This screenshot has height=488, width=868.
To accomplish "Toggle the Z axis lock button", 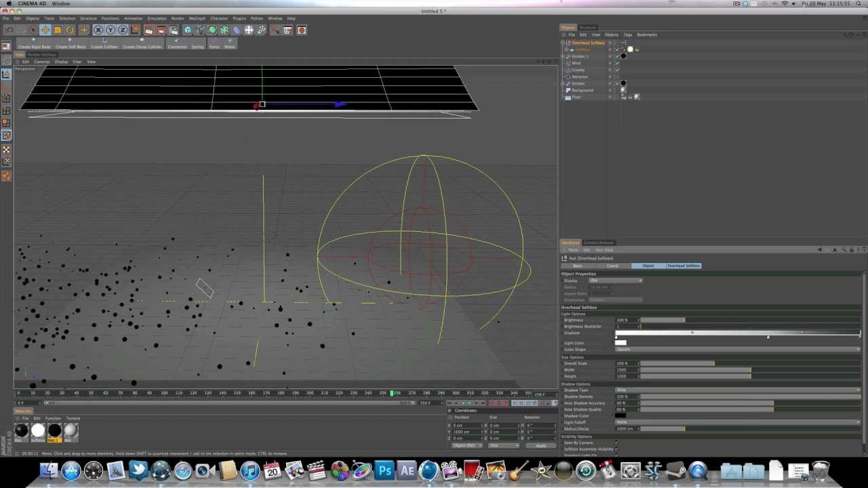I will click(x=123, y=30).
